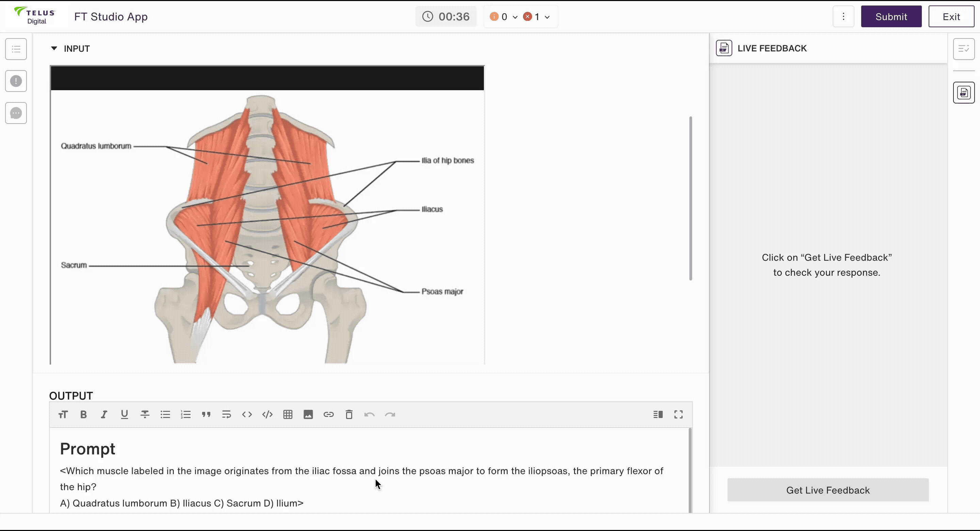Toggle fullscreen mode for the editor

click(678, 415)
